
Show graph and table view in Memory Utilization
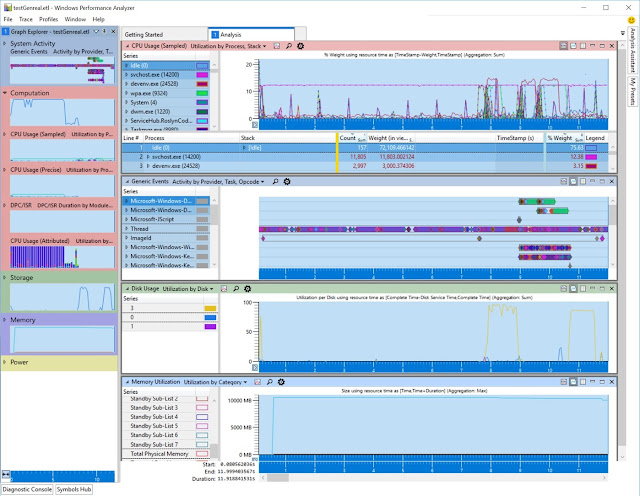point(564,382)
